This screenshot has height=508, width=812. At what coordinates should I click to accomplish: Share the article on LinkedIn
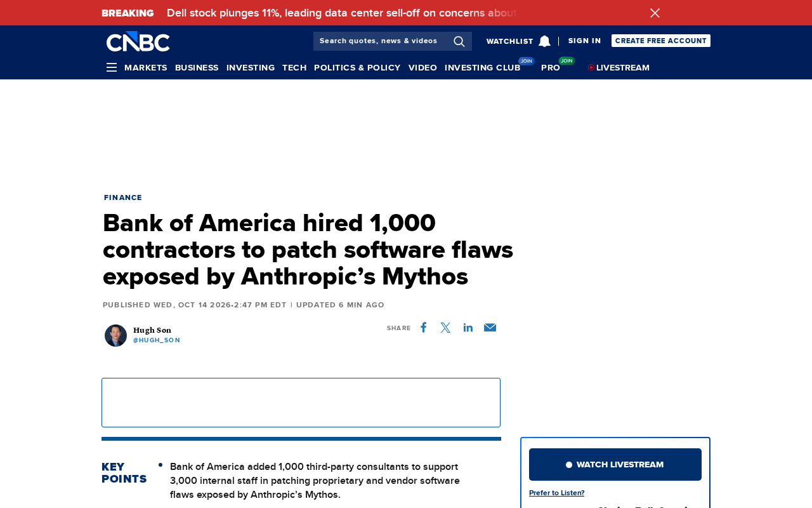coord(468,328)
